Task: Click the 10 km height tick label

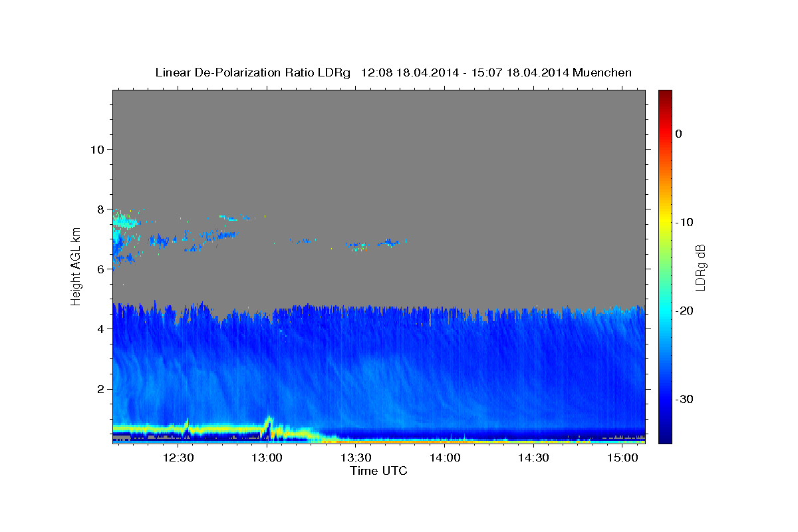Action: [x=97, y=149]
